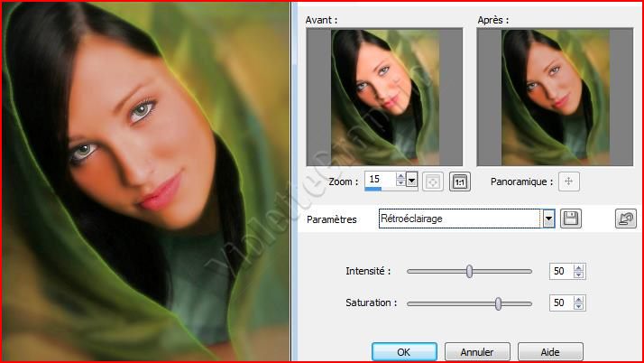Click the Zoom value field

tap(379, 181)
